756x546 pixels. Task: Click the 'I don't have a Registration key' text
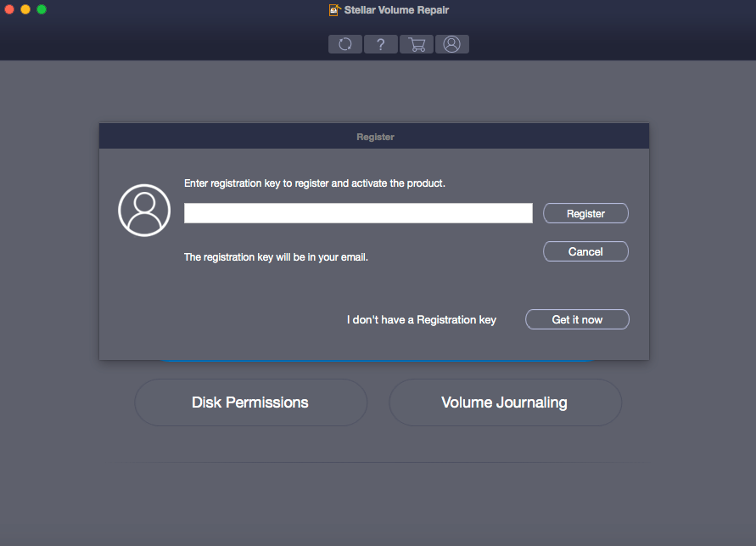pyautogui.click(x=422, y=320)
